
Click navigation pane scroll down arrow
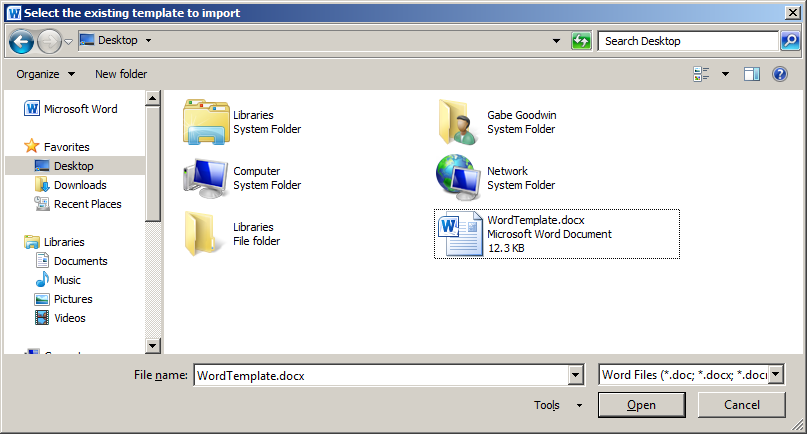click(x=152, y=345)
